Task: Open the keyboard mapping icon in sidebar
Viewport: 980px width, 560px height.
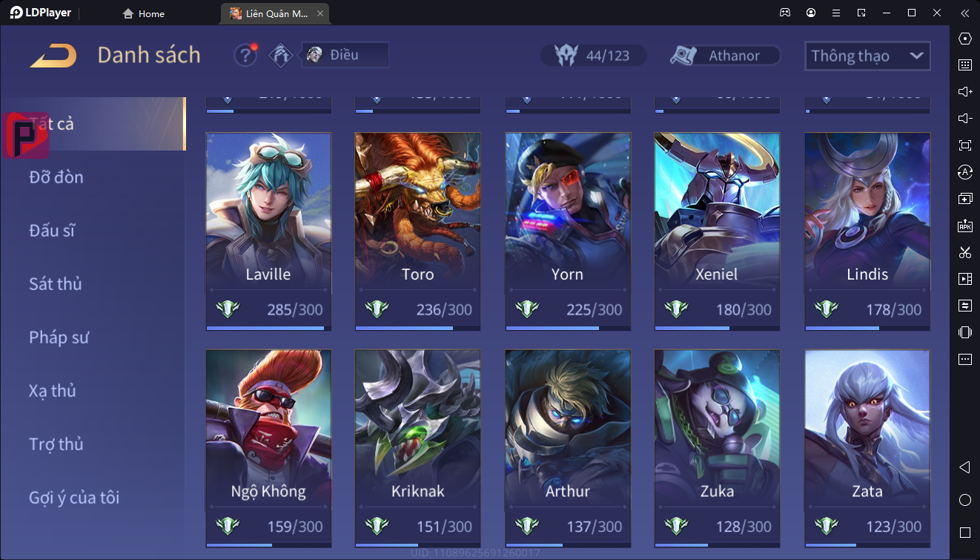Action: tap(964, 65)
